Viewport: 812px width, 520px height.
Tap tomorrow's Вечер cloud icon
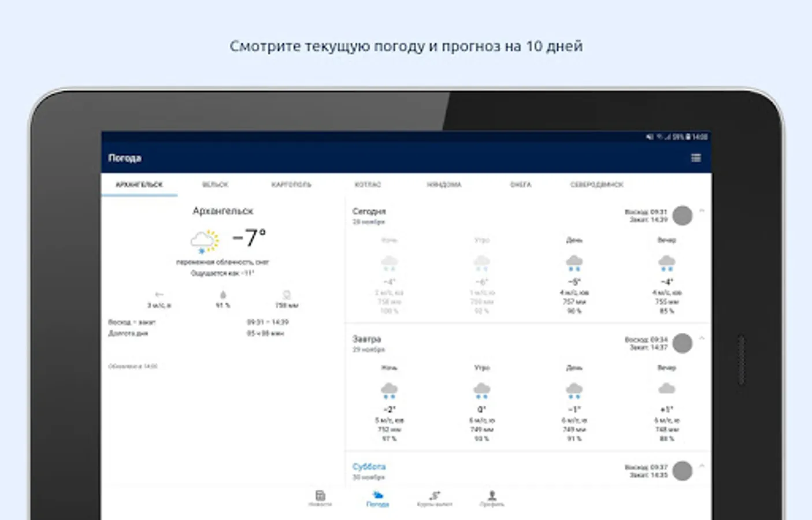coord(666,389)
